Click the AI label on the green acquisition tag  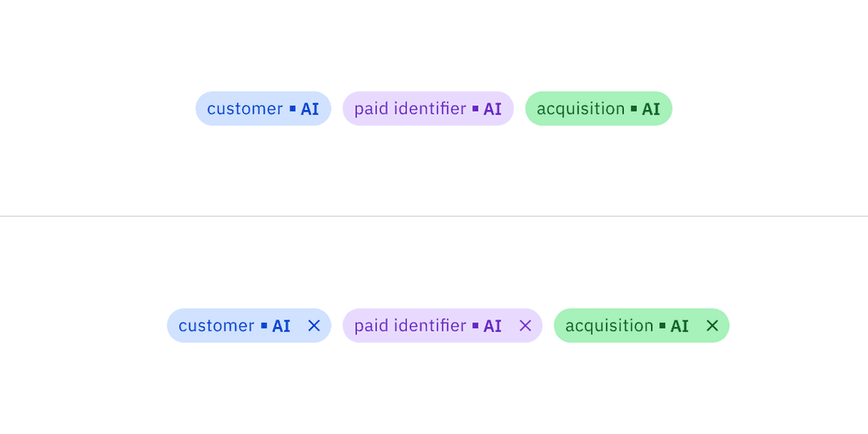tap(649, 108)
